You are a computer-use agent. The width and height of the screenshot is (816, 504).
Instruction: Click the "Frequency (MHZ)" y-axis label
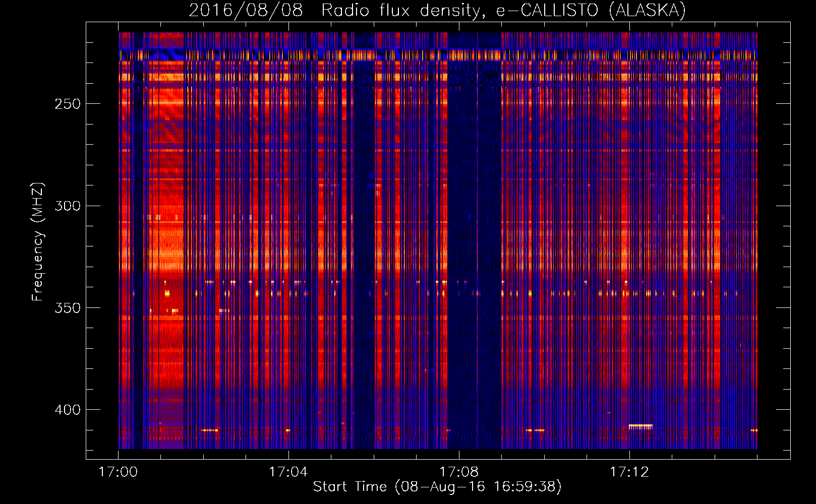pyautogui.click(x=38, y=242)
